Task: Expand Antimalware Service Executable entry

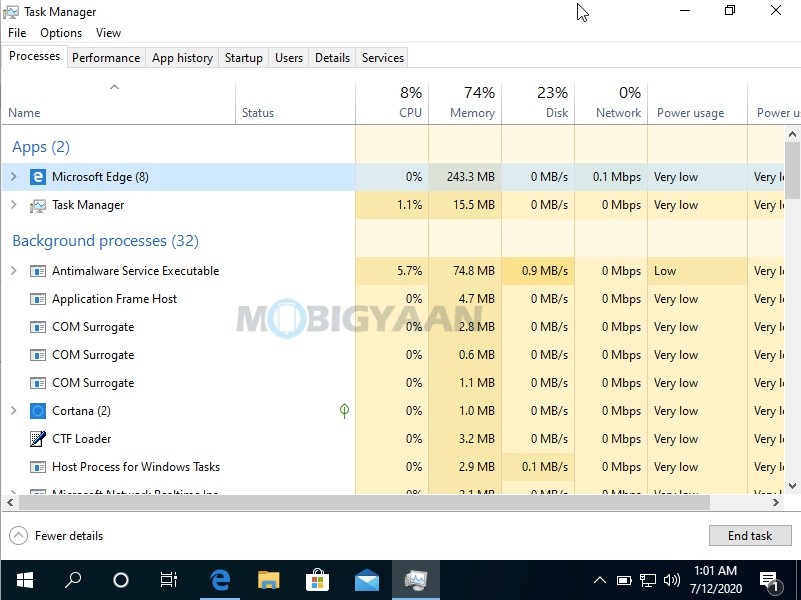Action: tap(14, 271)
